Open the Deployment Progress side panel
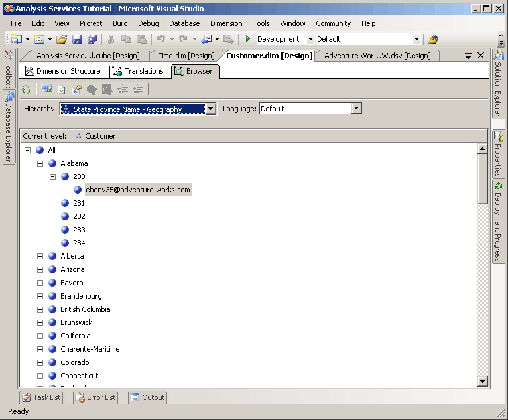 498,222
